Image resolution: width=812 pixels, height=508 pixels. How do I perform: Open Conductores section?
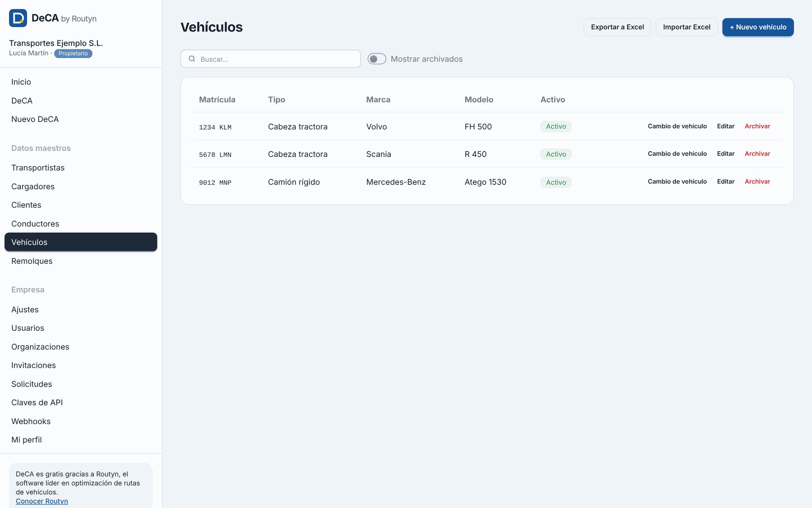[81, 224]
